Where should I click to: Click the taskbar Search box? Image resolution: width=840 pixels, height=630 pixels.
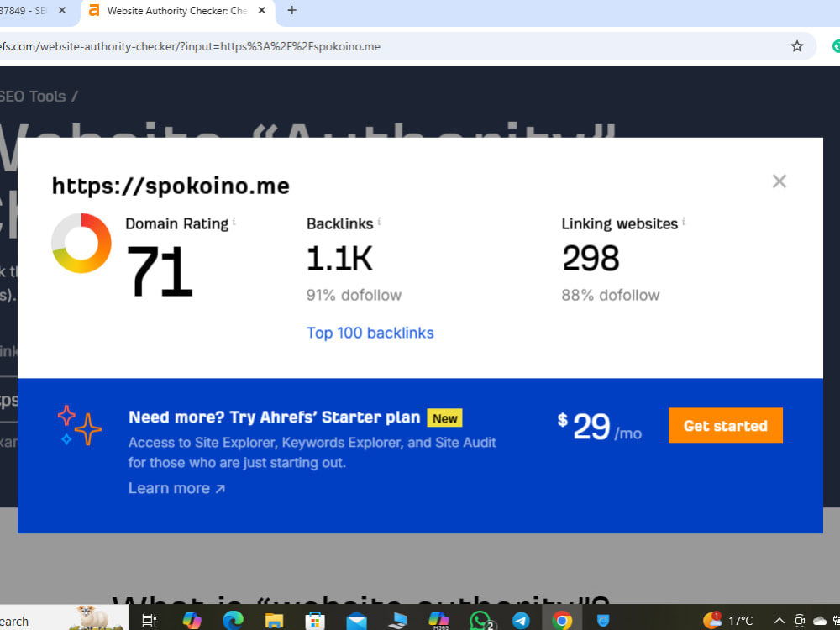point(65,617)
